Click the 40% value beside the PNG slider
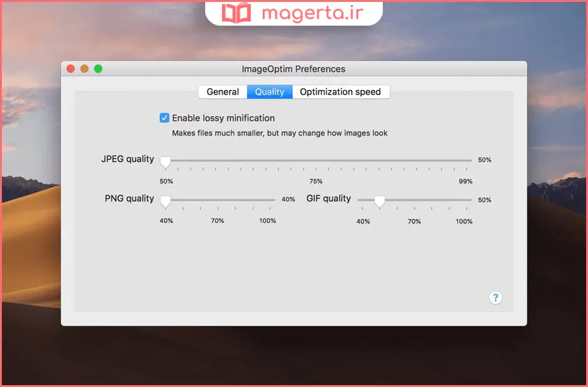The image size is (588, 387). point(288,199)
